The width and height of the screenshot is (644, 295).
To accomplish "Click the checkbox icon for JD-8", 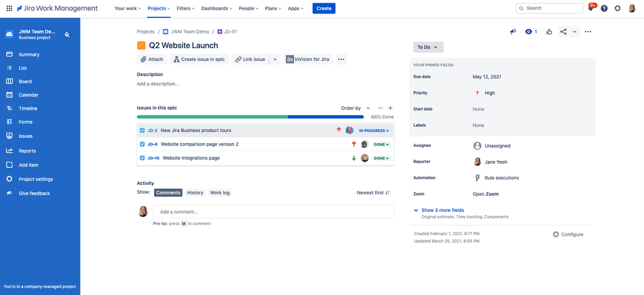I will tap(142, 144).
